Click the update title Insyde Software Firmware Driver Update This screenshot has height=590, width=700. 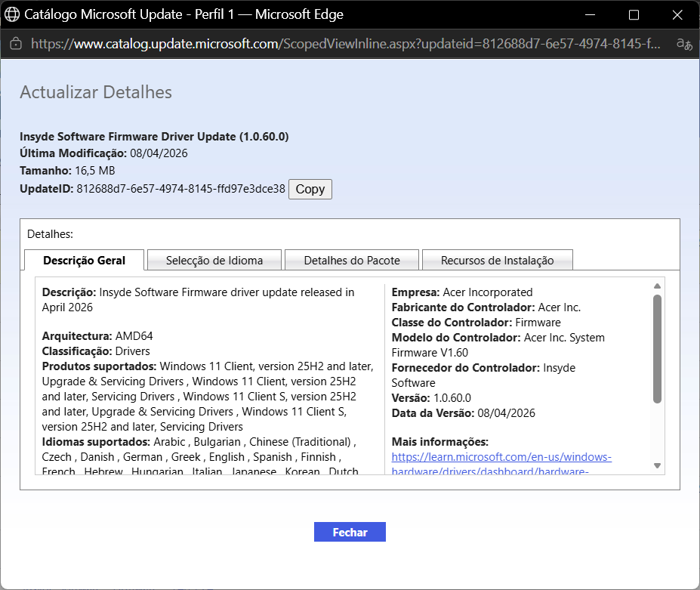click(154, 137)
